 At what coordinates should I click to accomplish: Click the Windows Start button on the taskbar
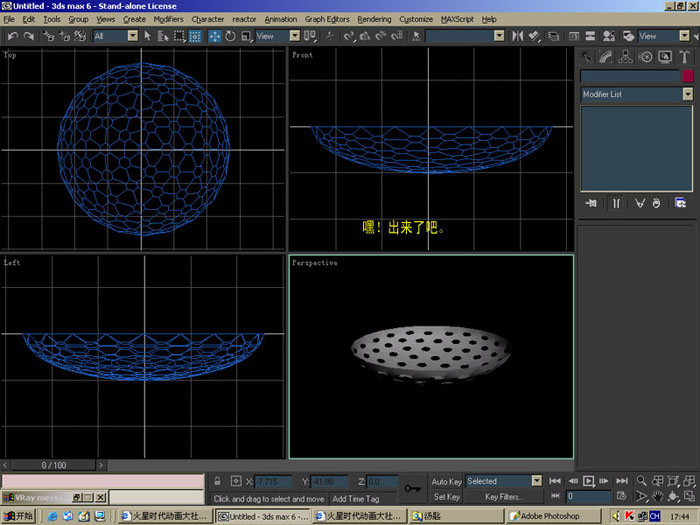pyautogui.click(x=18, y=516)
